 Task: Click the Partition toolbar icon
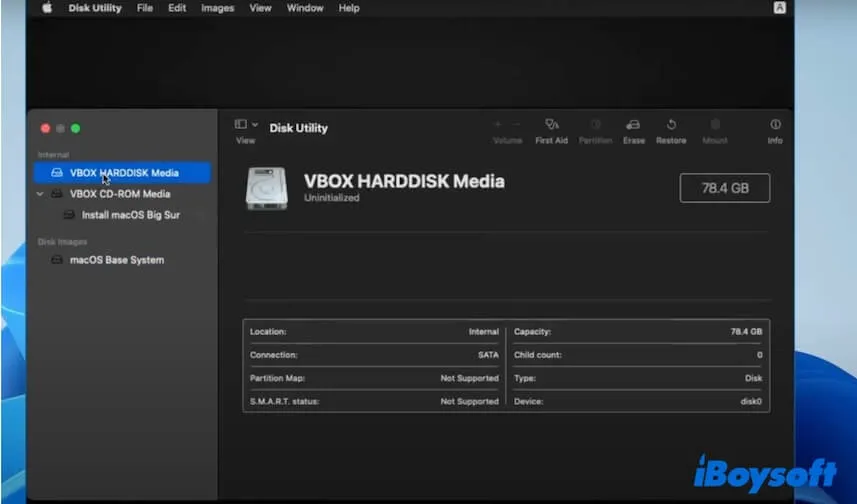pyautogui.click(x=596, y=125)
